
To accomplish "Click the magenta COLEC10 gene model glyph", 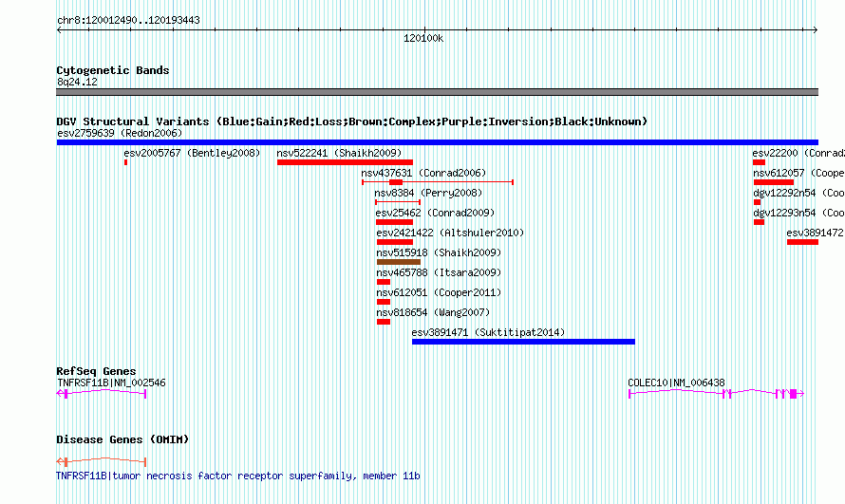I will tap(716, 394).
